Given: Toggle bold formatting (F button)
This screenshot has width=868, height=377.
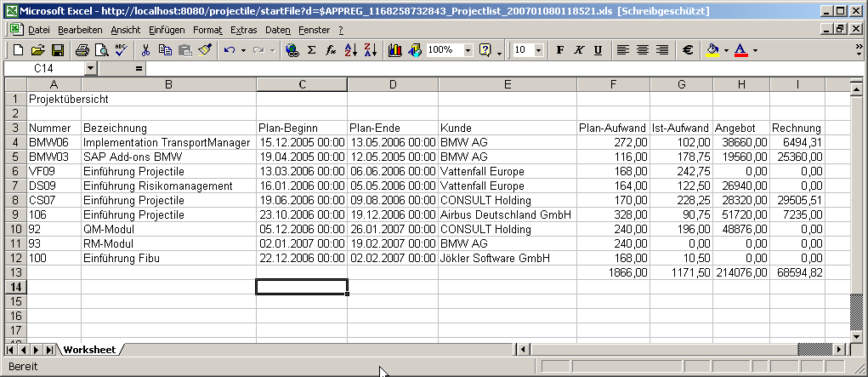Looking at the screenshot, I should tap(560, 50).
